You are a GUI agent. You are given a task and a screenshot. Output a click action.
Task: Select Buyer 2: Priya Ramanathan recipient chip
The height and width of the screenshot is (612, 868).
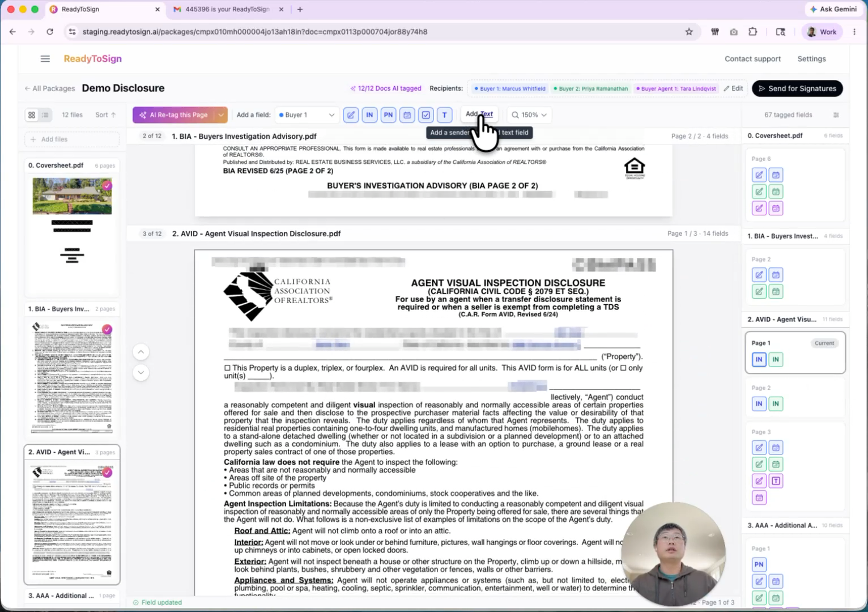tap(591, 88)
